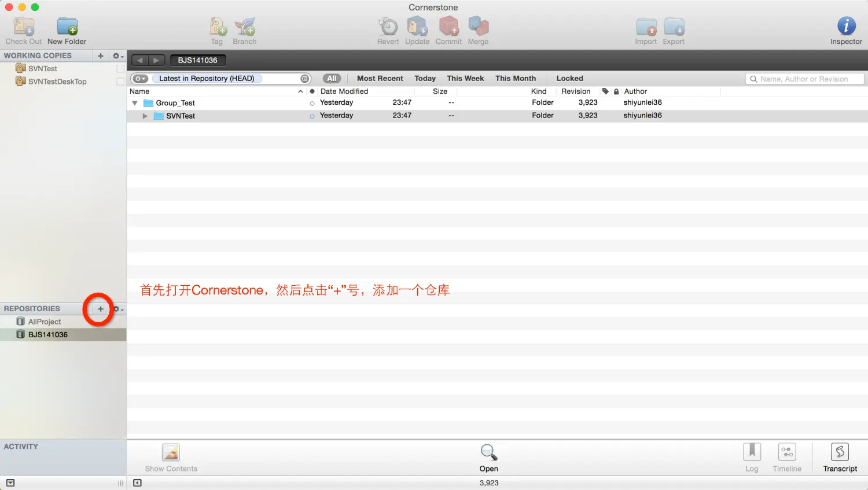Select BJS141036 repository
The height and width of the screenshot is (490, 868).
tap(62, 334)
